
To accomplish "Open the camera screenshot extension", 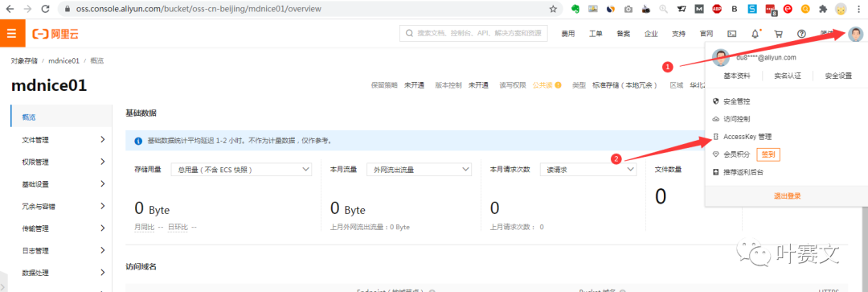I will 628,9.
